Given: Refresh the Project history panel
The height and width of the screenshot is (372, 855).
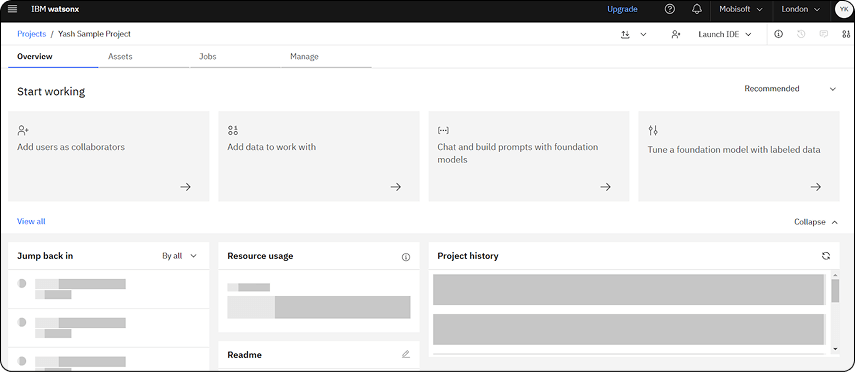Looking at the screenshot, I should (x=826, y=256).
